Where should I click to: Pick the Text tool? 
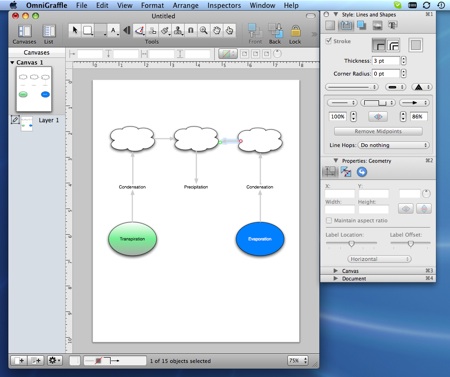(x=114, y=31)
